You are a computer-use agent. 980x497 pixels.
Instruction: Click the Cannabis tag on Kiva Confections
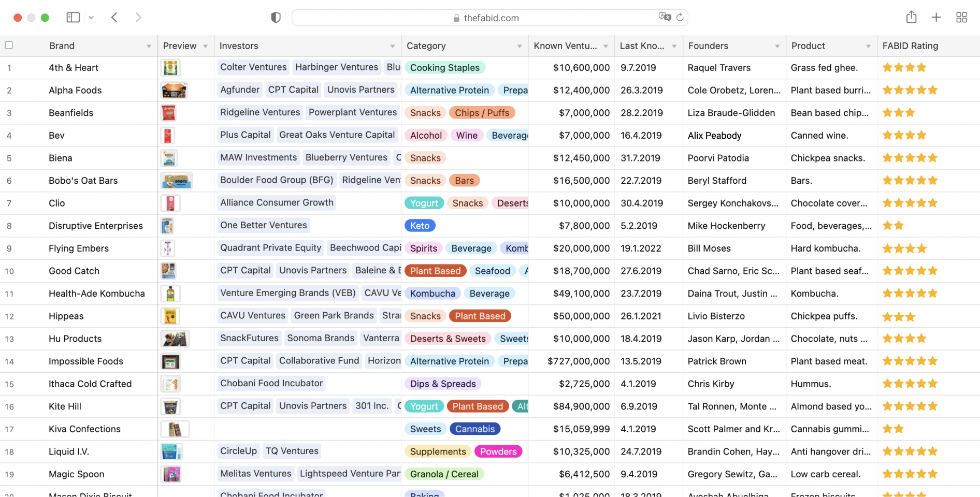(x=475, y=429)
